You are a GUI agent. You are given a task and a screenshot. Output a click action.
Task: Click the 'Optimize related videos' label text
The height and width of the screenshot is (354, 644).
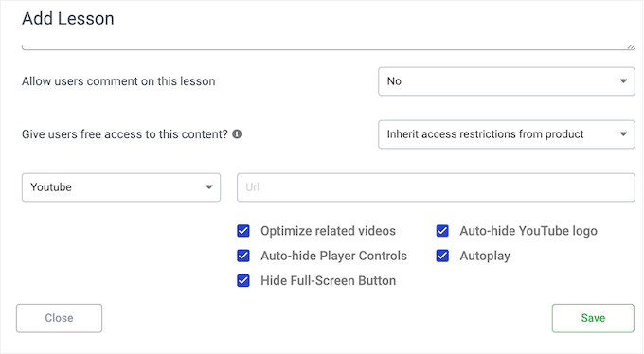(329, 231)
